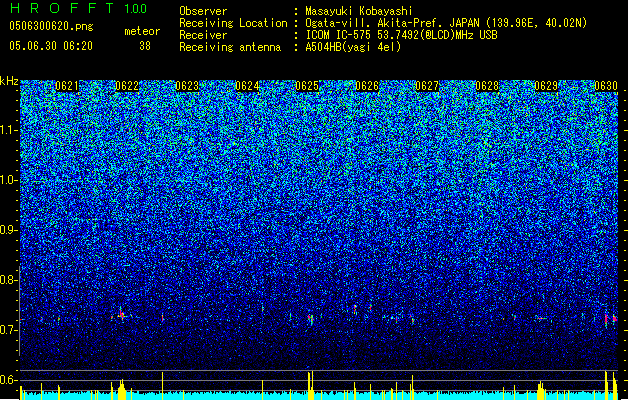
Task: Click the Observer label
Action: (203, 11)
